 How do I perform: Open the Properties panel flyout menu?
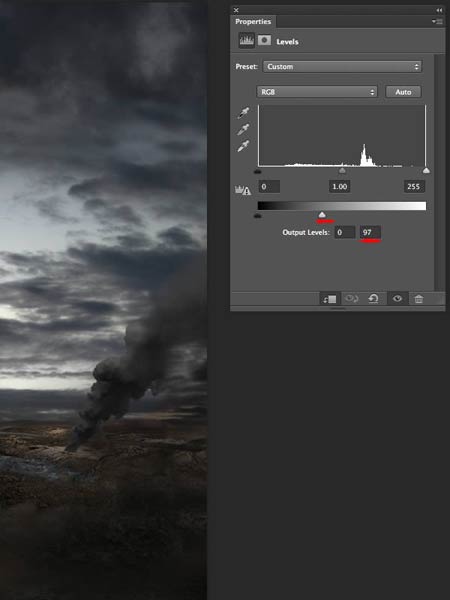coord(437,22)
